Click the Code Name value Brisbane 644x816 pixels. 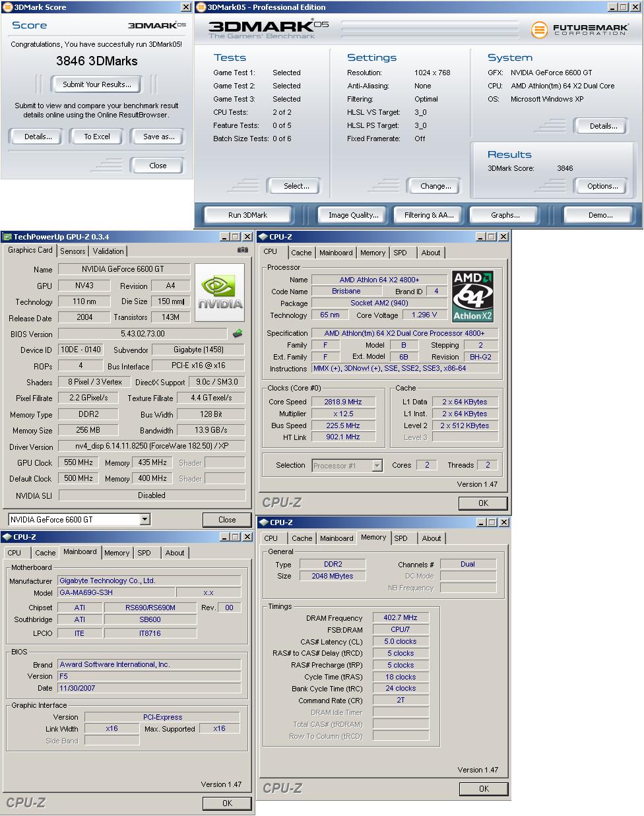[x=346, y=291]
